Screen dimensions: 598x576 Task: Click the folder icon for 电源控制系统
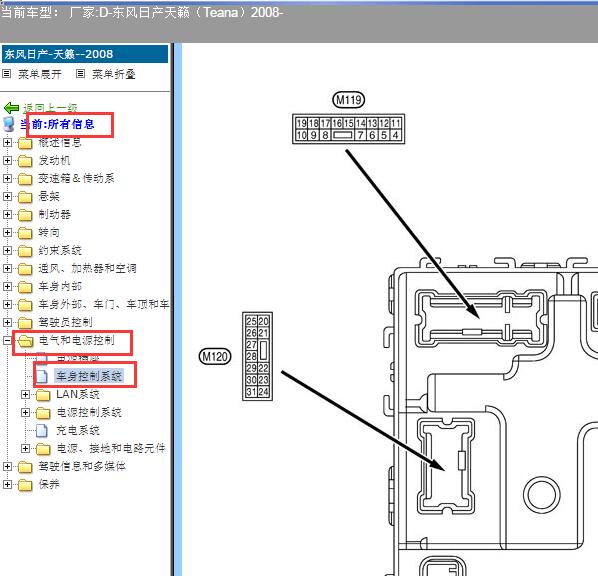coord(43,413)
